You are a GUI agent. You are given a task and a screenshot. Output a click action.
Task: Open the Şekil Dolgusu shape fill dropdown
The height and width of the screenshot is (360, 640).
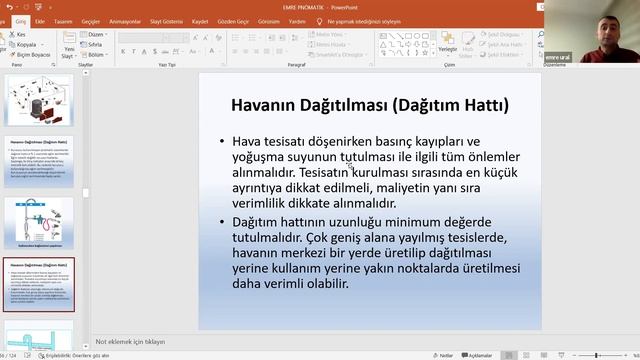pos(502,34)
